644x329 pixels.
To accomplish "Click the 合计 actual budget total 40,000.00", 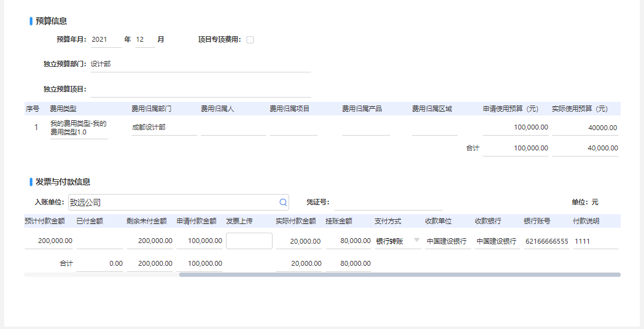I will click(585, 149).
